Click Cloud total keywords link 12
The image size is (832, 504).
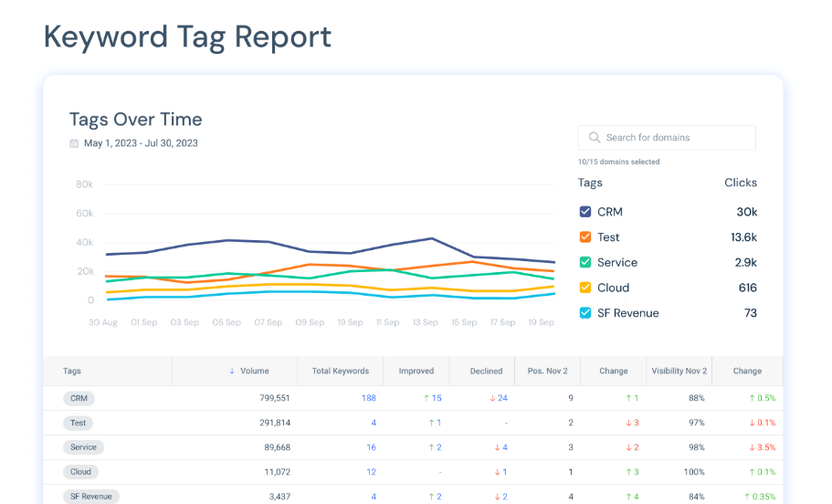[371, 472]
